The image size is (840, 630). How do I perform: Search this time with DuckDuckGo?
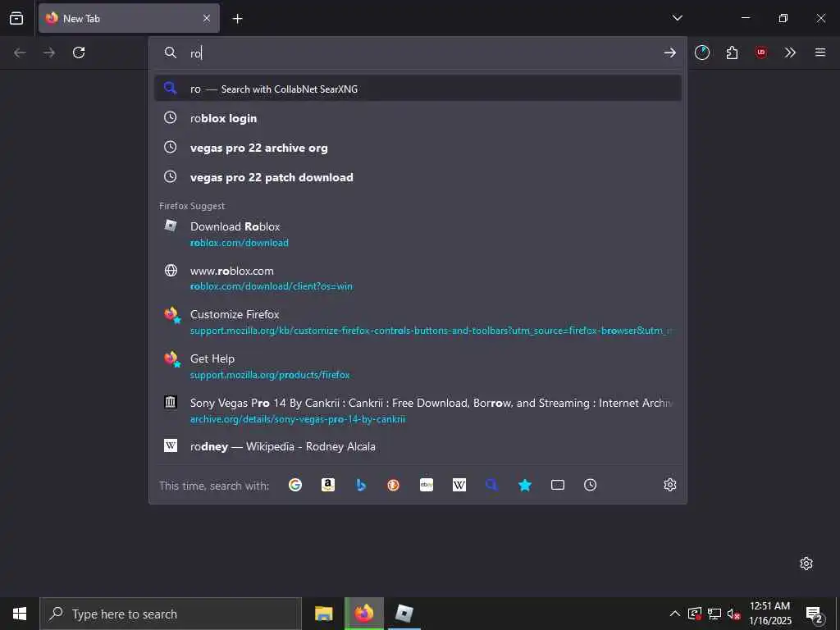tap(393, 485)
